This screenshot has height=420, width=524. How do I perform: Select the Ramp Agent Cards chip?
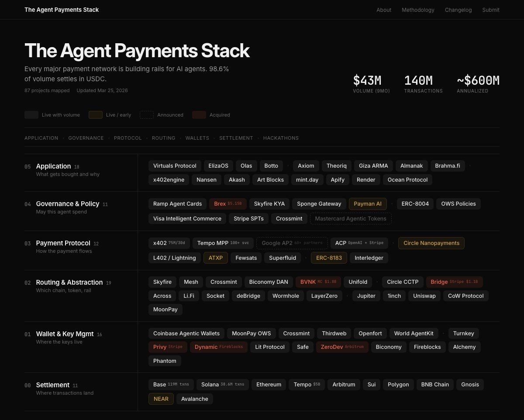click(x=177, y=204)
